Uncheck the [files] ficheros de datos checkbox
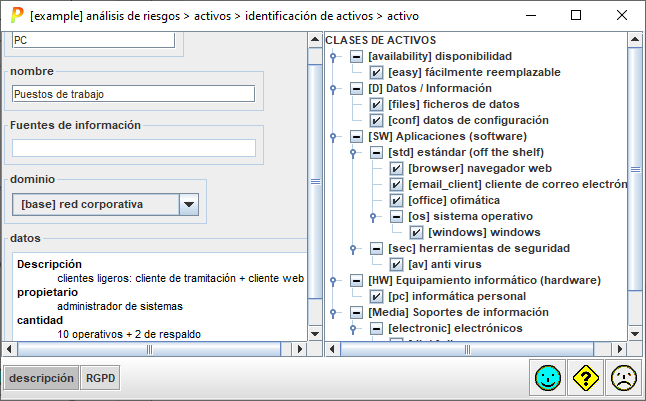 pos(377,104)
